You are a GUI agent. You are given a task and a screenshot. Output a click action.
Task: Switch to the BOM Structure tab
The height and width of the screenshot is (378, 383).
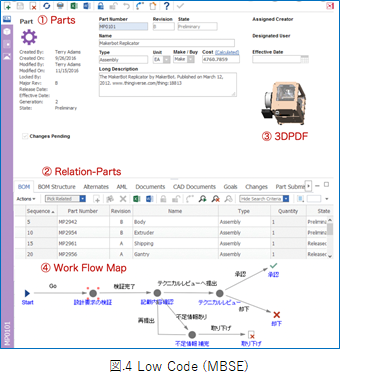click(x=57, y=187)
